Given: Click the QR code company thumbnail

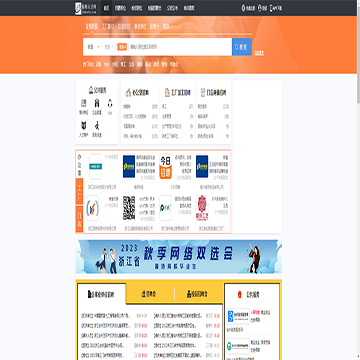Looking at the screenshot, I should [x=129, y=208].
